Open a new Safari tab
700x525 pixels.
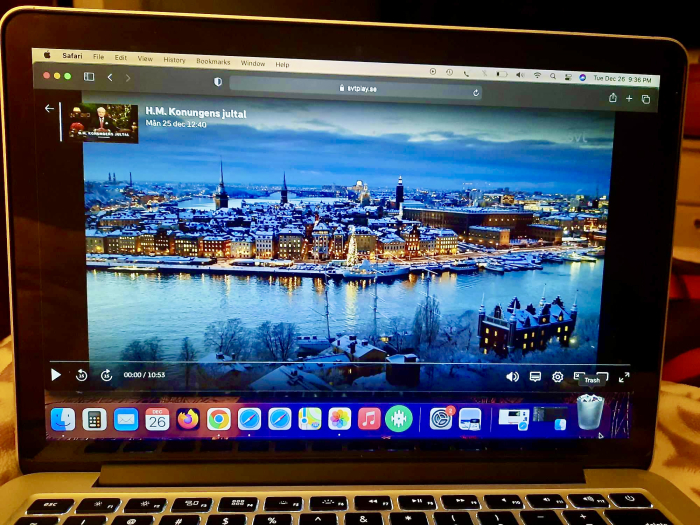click(x=629, y=98)
